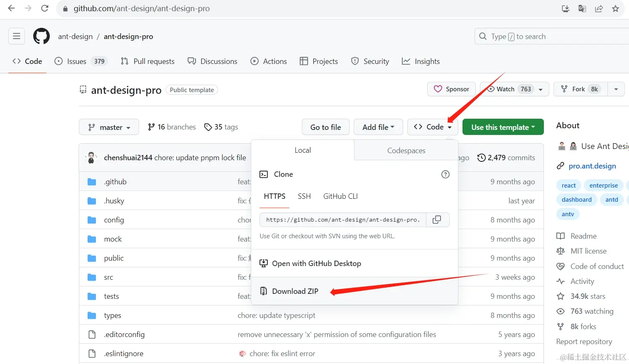Open the Pull requests tab
The image size is (629, 364).
click(147, 61)
